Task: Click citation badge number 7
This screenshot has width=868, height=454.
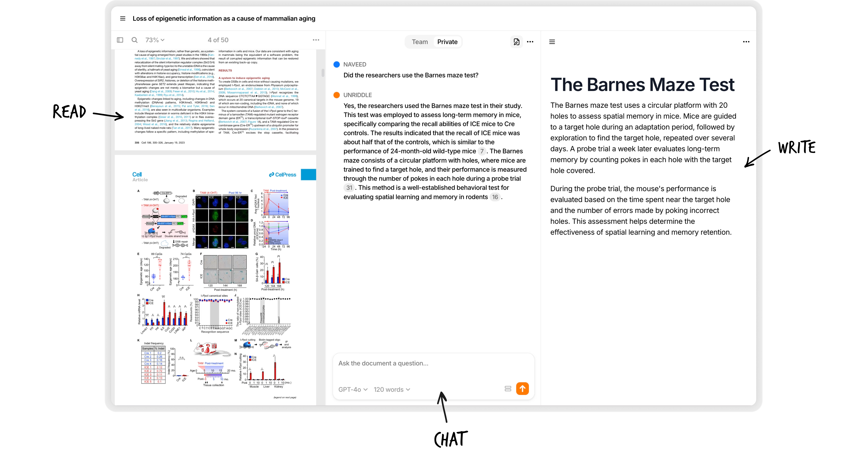Action: [x=482, y=151]
